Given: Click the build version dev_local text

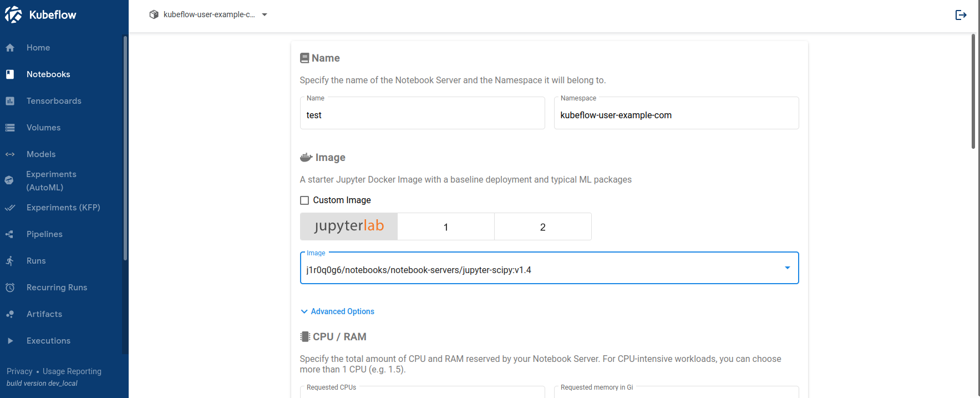Looking at the screenshot, I should (x=42, y=384).
